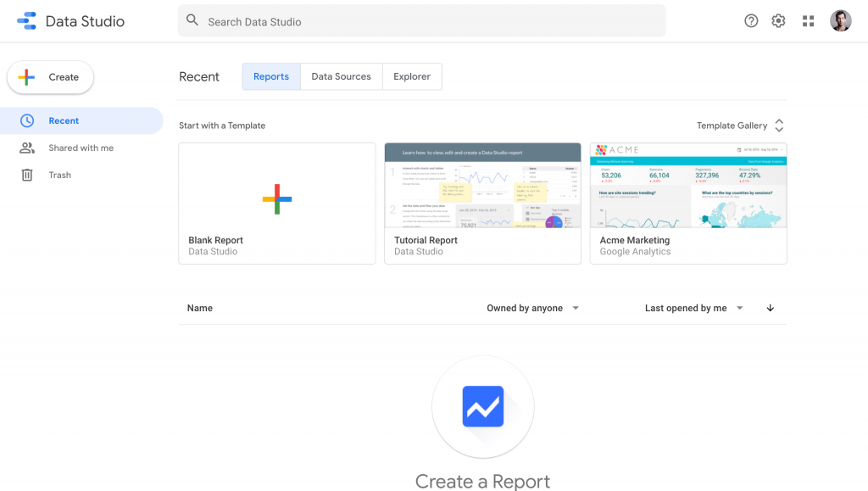Open the Last opened by me dropdown
868x491 pixels.
pos(693,308)
